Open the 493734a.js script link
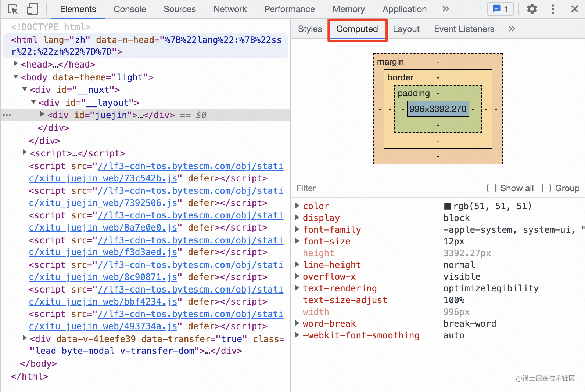Viewport: 585px width, 392px height. [x=156, y=320]
